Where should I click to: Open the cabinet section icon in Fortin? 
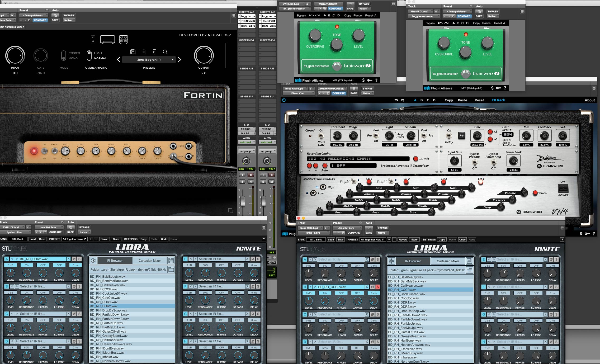pos(124,39)
